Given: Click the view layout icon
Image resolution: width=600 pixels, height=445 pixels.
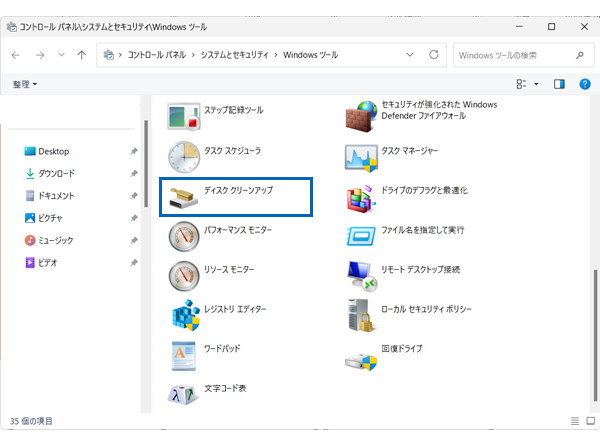Looking at the screenshot, I should point(521,84).
